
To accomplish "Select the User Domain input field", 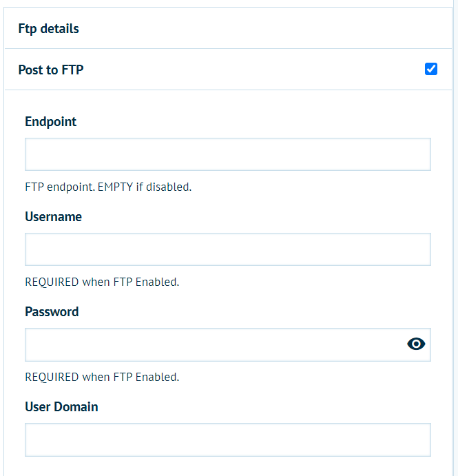I will tap(227, 439).
